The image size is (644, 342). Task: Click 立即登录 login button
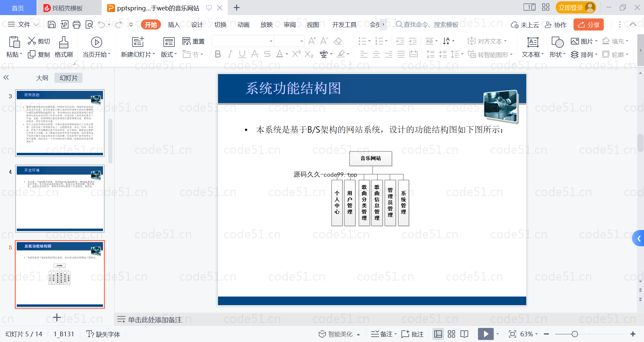(x=576, y=7)
